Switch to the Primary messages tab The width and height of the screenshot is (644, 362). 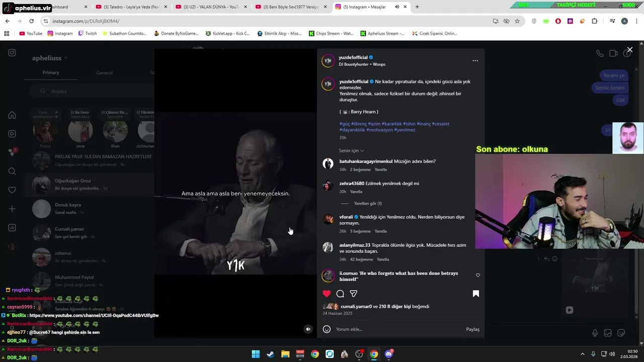[x=51, y=72]
